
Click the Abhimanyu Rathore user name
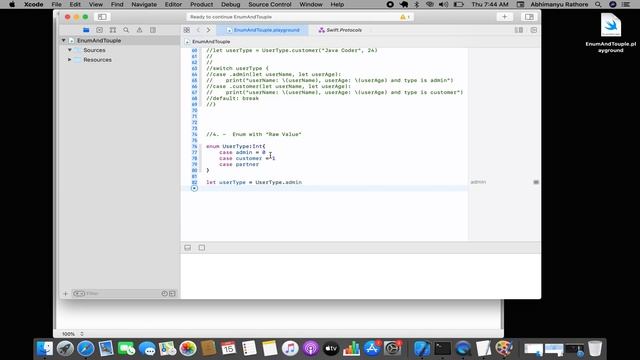(559, 4)
